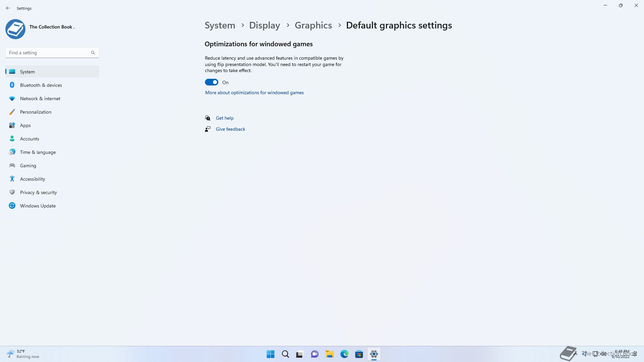Open Personalization settings
Screen dimensions: 644x362
[36, 112]
